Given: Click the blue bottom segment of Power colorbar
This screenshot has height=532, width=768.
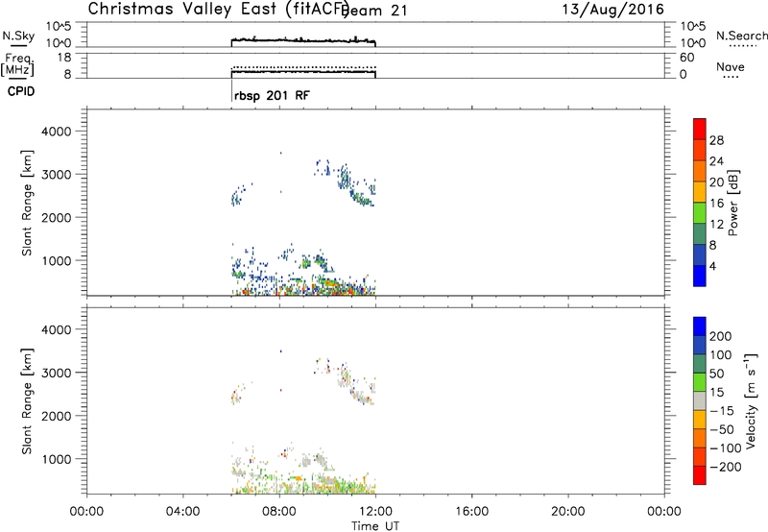Looking at the screenshot, I should click(x=700, y=276).
